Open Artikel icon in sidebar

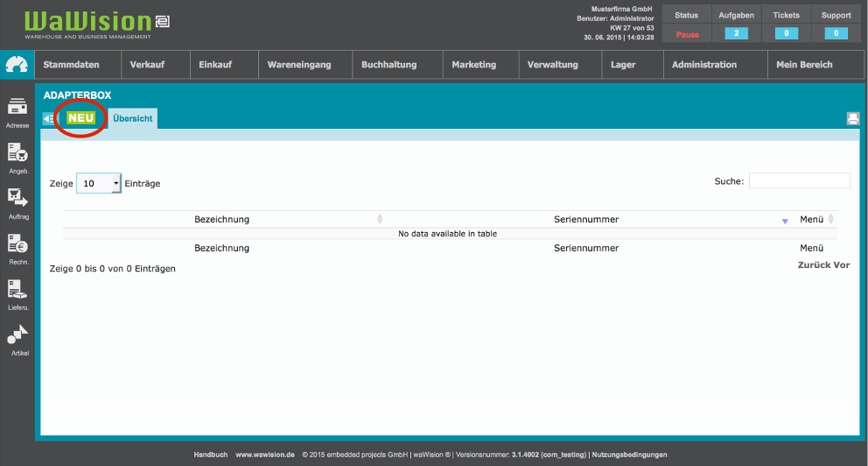[17, 337]
